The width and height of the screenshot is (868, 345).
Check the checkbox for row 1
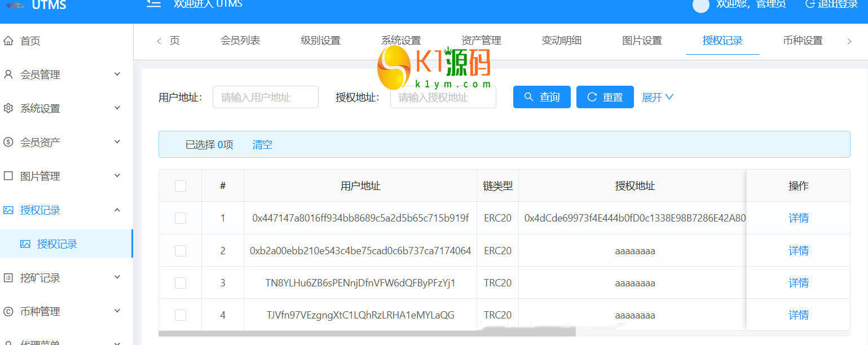pyautogui.click(x=180, y=218)
